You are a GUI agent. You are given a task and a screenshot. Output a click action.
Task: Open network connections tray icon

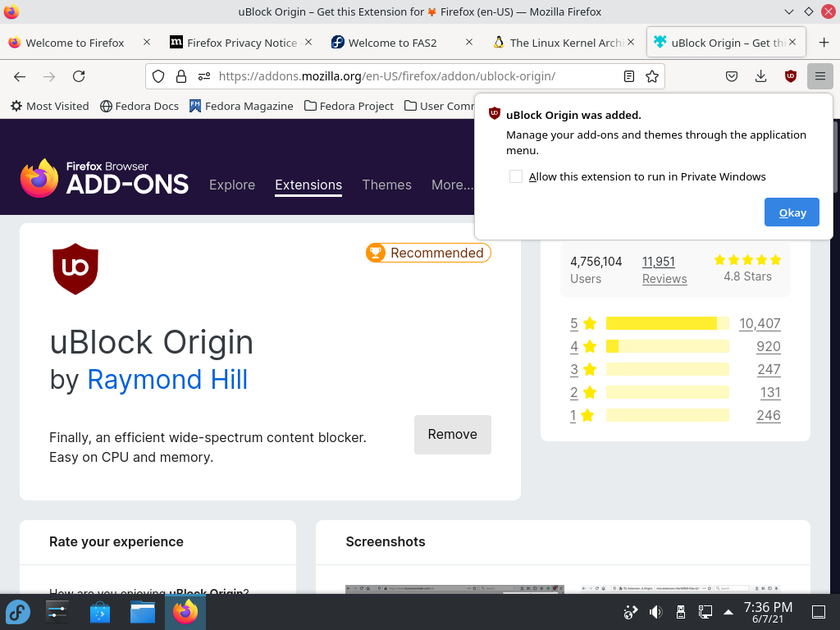(x=705, y=612)
